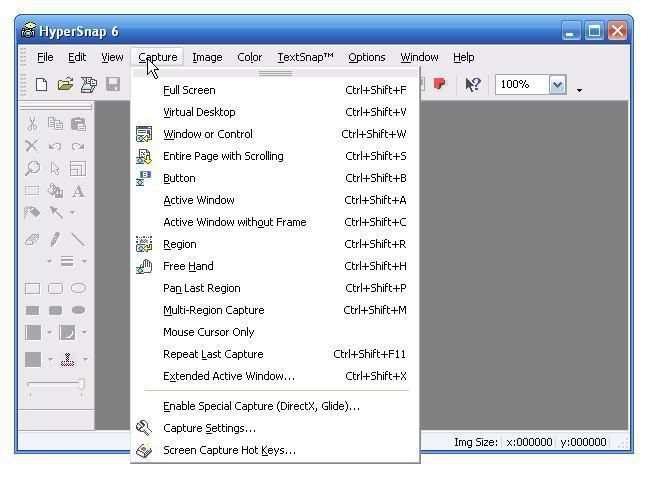Click the Copy icon in the side toolbox
649x502 pixels.
(x=55, y=124)
